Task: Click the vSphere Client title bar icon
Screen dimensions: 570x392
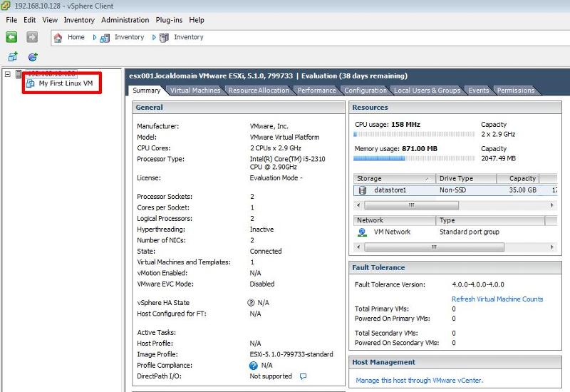Action: pos(6,6)
